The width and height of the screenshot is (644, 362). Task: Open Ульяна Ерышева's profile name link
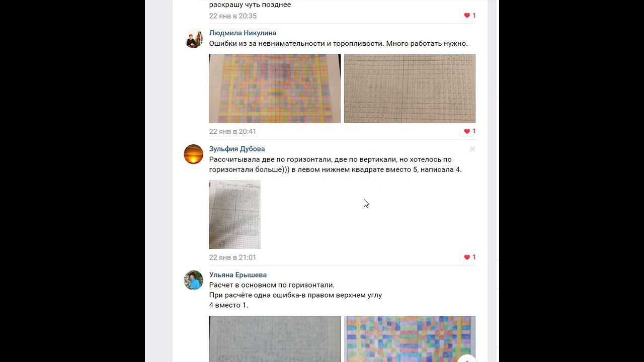pos(238,275)
